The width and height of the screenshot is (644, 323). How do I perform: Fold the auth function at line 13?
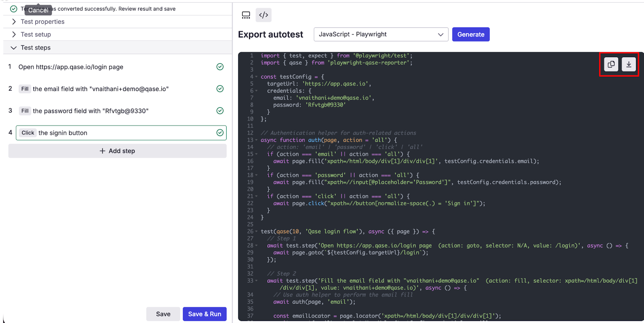click(x=256, y=140)
